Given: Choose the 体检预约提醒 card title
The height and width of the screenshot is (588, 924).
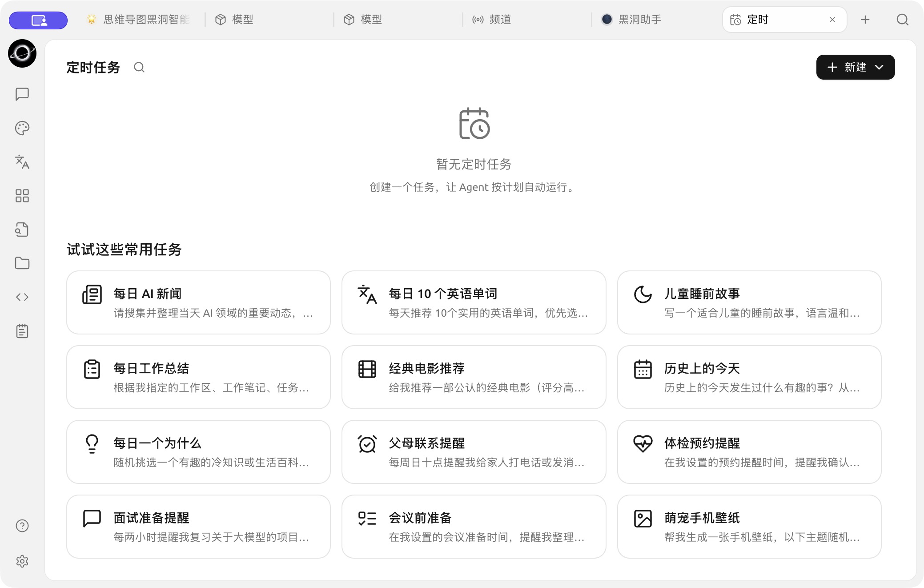Looking at the screenshot, I should click(702, 443).
